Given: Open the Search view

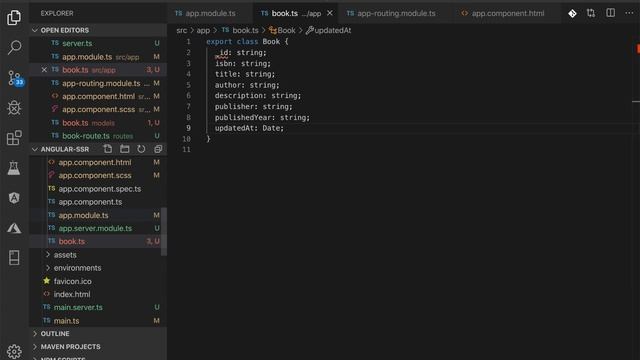Looking at the screenshot, I should 14,47.
